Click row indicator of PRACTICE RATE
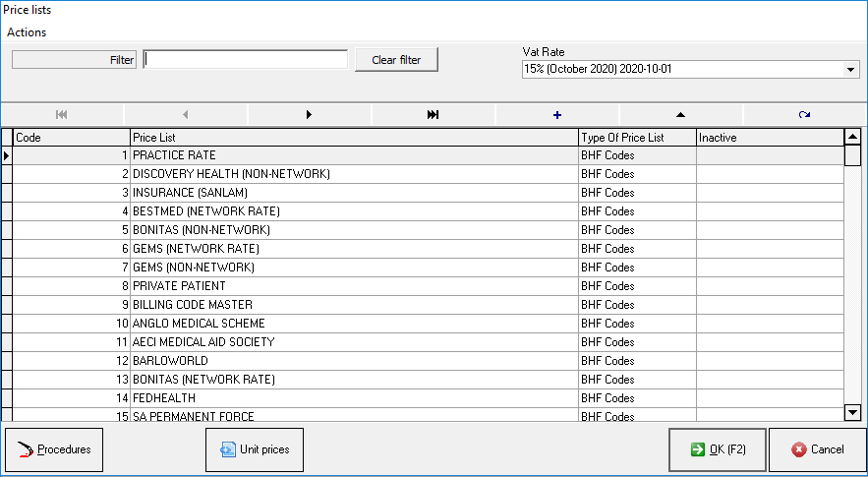The image size is (868, 477). [x=7, y=155]
